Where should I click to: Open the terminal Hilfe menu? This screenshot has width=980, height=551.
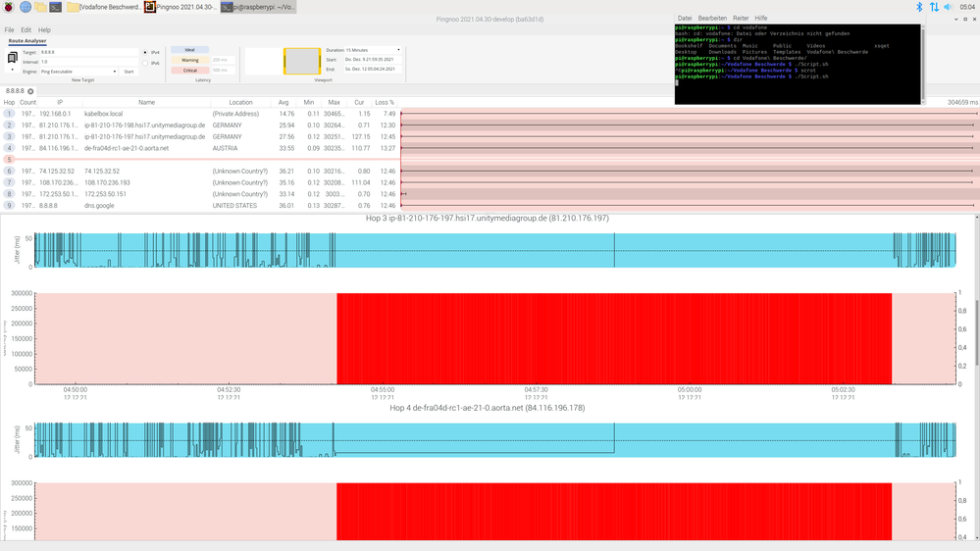point(760,18)
